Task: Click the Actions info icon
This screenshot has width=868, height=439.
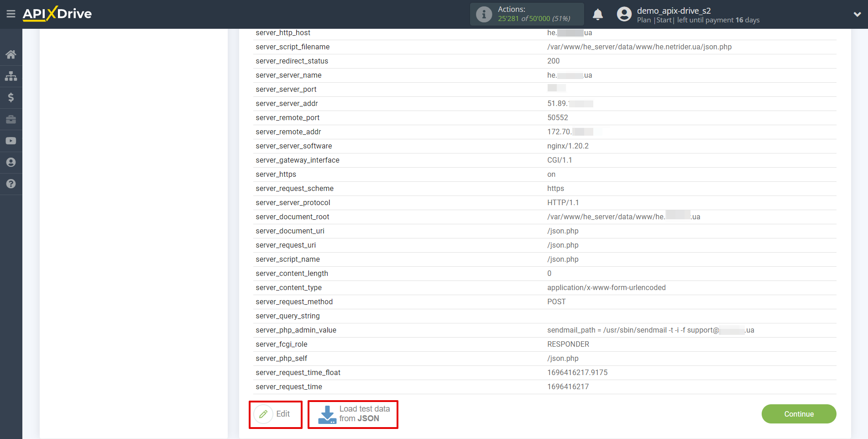Action: (x=484, y=14)
